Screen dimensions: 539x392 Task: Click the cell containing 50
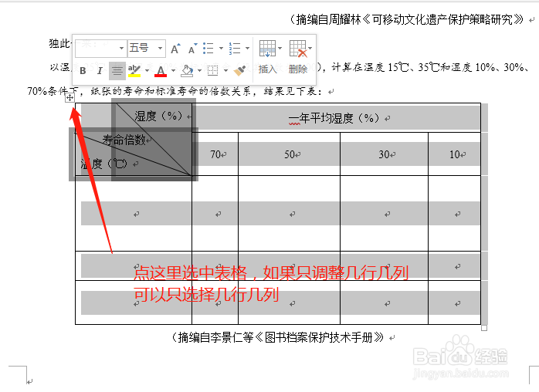coord(289,154)
